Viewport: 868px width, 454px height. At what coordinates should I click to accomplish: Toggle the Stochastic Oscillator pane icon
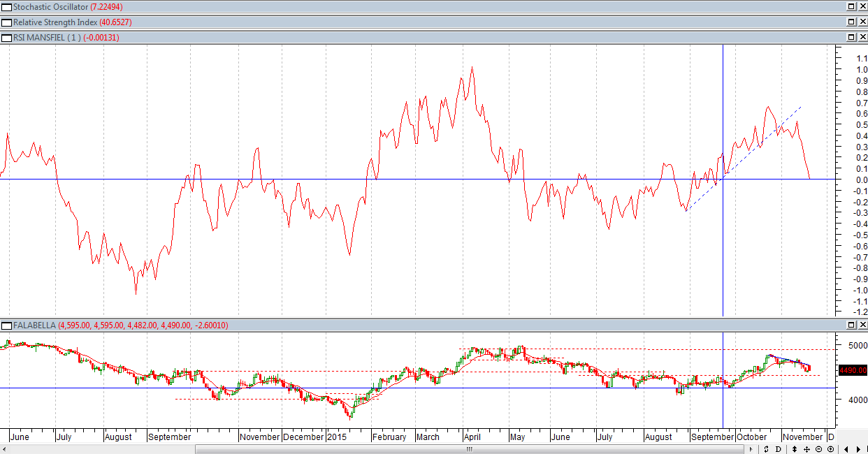(x=6, y=7)
